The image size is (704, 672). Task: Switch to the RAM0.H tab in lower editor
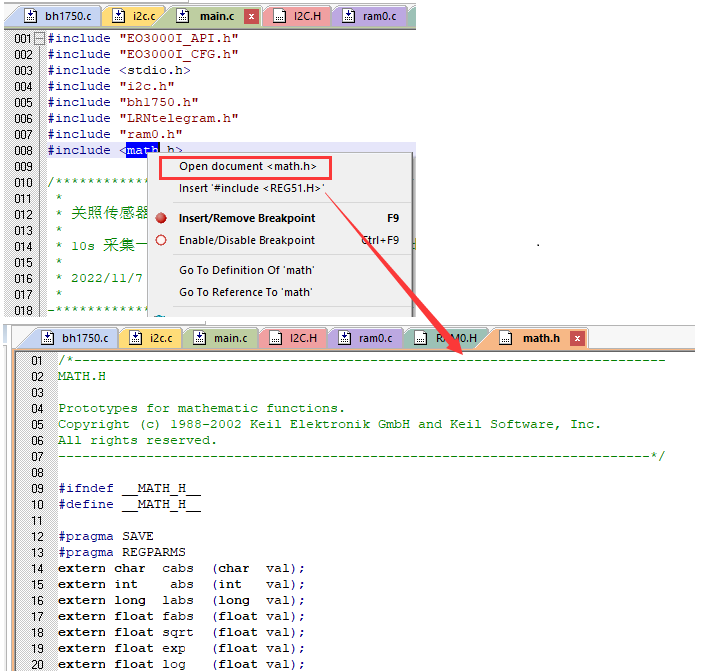(445, 338)
